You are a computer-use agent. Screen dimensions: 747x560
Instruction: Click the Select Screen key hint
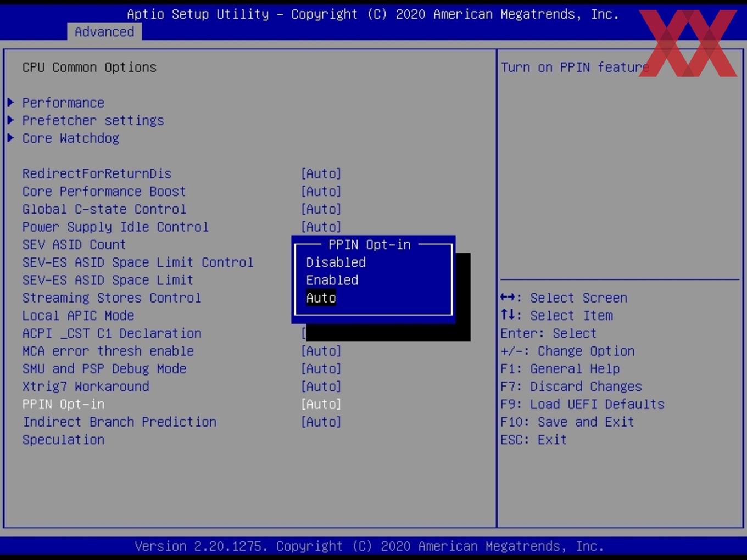coord(564,298)
